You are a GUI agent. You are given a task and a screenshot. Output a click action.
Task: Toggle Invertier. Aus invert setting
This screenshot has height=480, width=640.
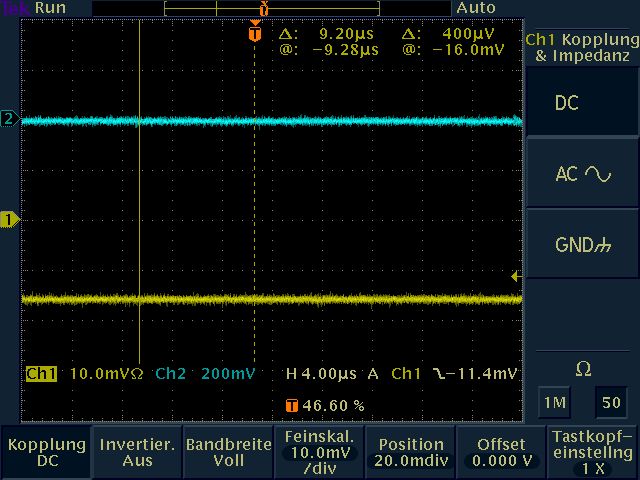click(137, 452)
